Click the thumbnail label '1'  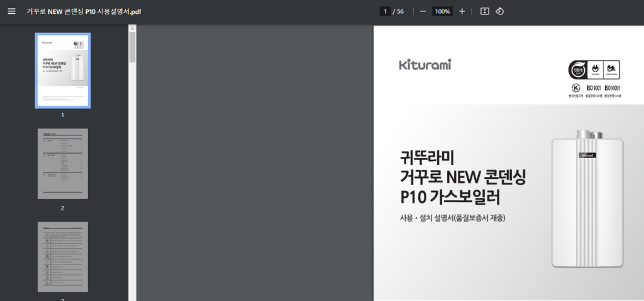pos(62,115)
